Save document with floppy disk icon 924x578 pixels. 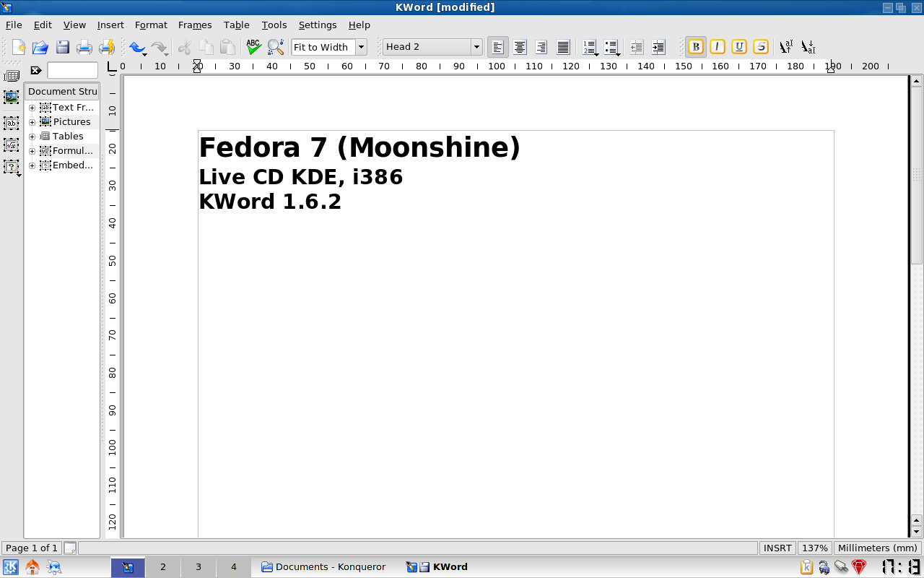63,47
